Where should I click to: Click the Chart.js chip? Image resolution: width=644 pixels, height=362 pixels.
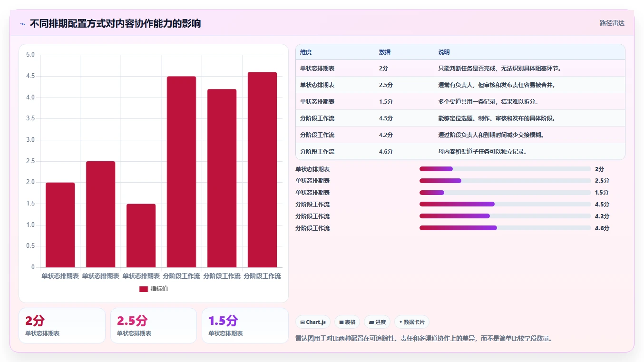313,322
